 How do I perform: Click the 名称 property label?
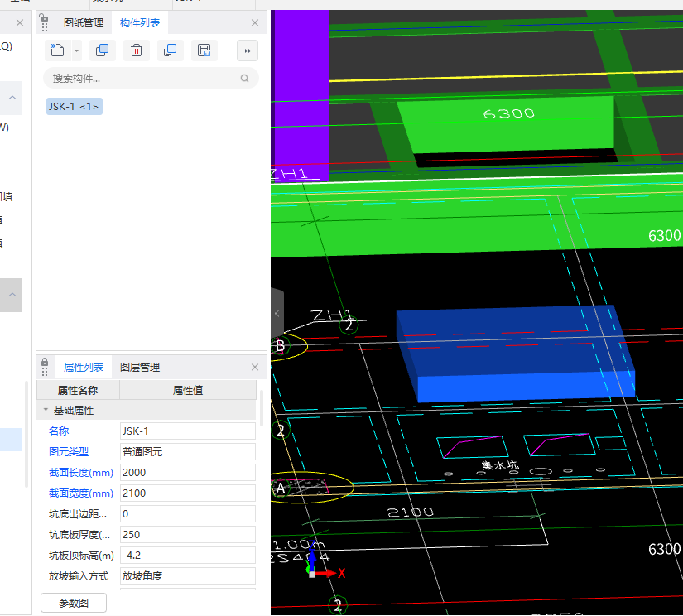tap(59, 431)
